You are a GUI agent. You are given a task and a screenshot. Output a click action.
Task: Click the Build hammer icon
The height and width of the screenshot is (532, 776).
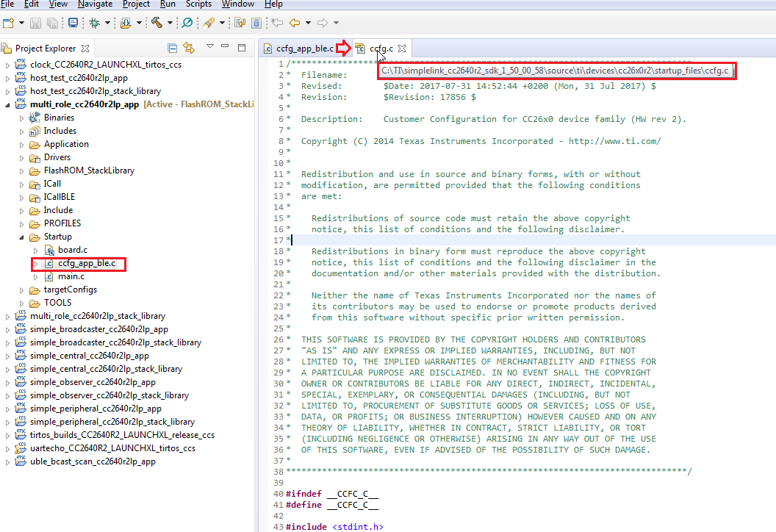[x=157, y=23]
